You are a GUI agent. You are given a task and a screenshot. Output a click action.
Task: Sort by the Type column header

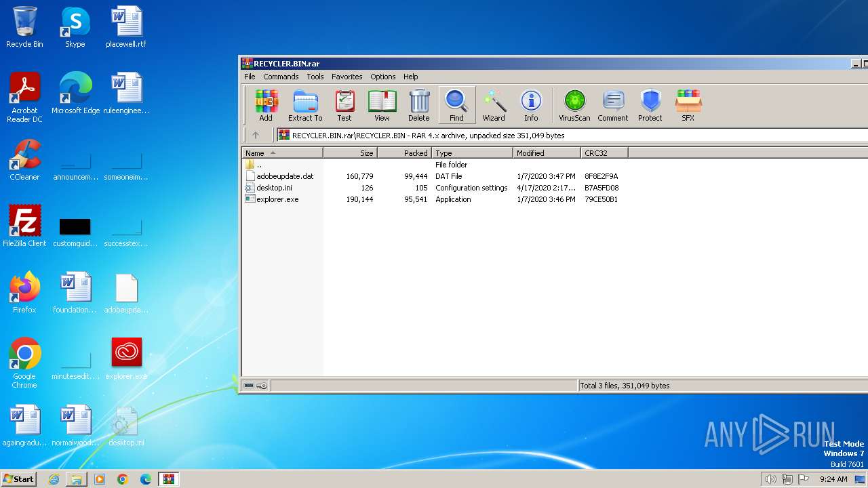[x=472, y=153]
